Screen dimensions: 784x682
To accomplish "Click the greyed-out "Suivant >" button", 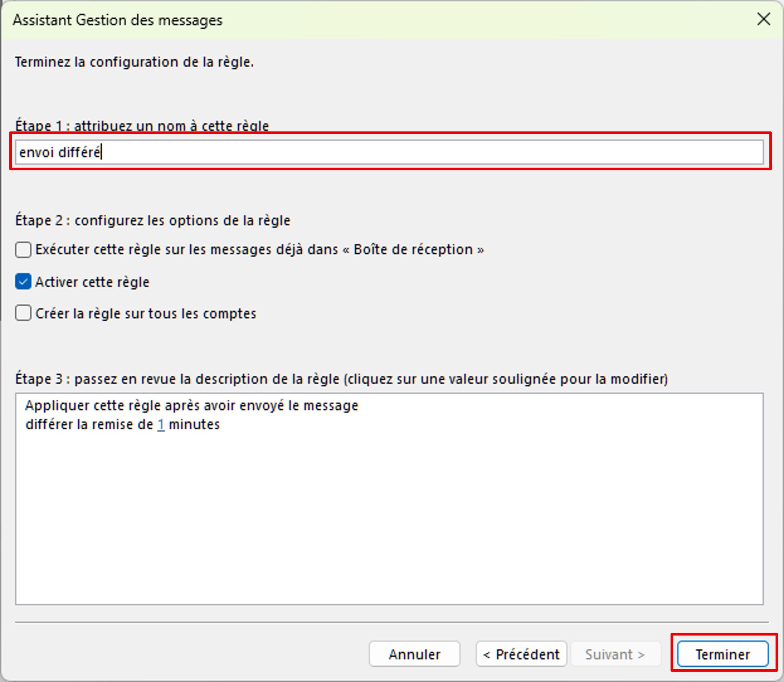I will click(615, 654).
